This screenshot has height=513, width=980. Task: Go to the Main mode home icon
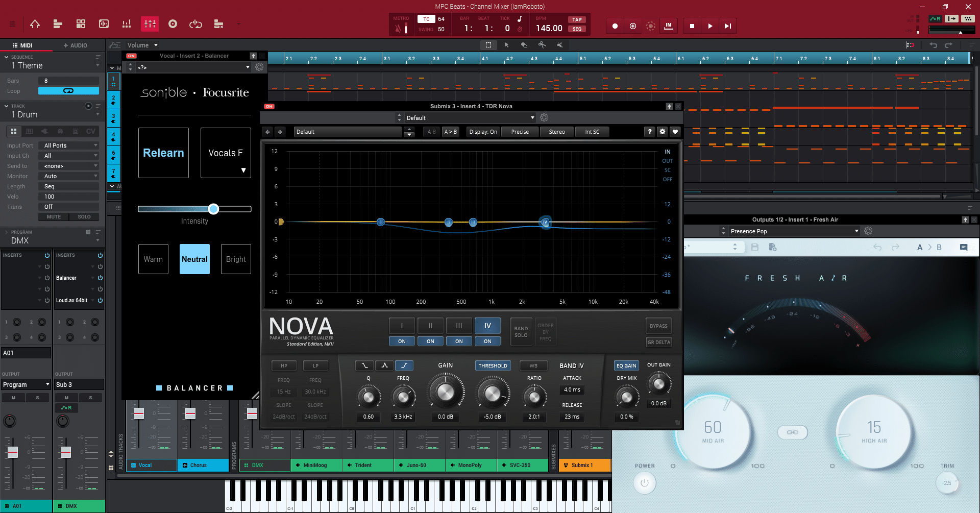[x=35, y=24]
